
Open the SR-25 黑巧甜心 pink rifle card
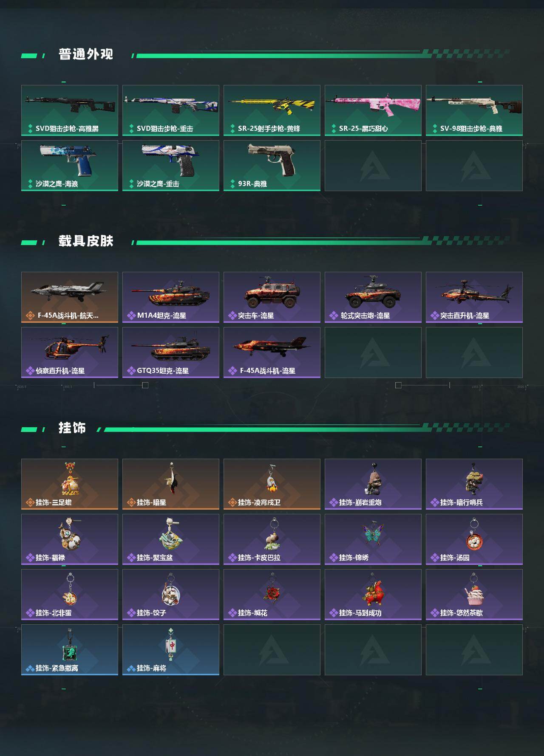[373, 110]
